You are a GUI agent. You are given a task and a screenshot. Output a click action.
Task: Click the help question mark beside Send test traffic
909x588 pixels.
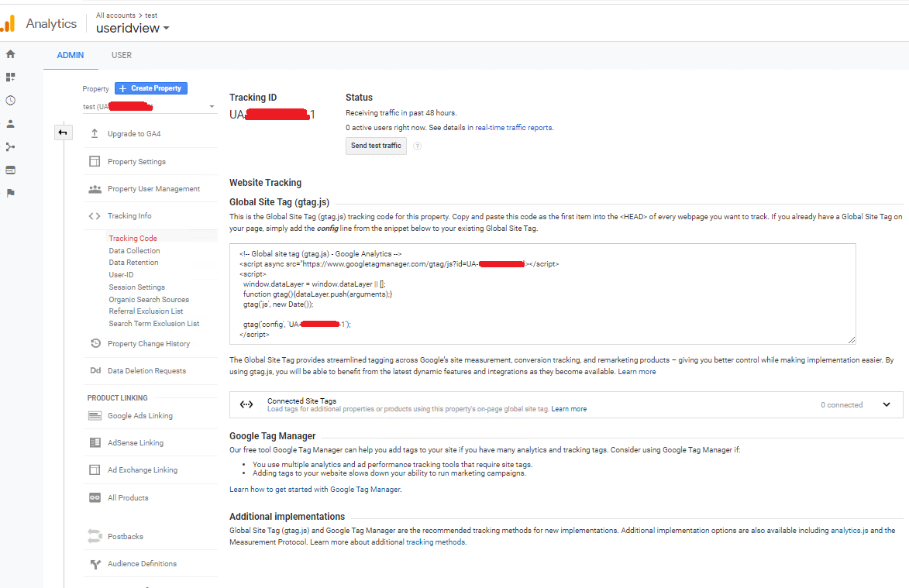(418, 146)
